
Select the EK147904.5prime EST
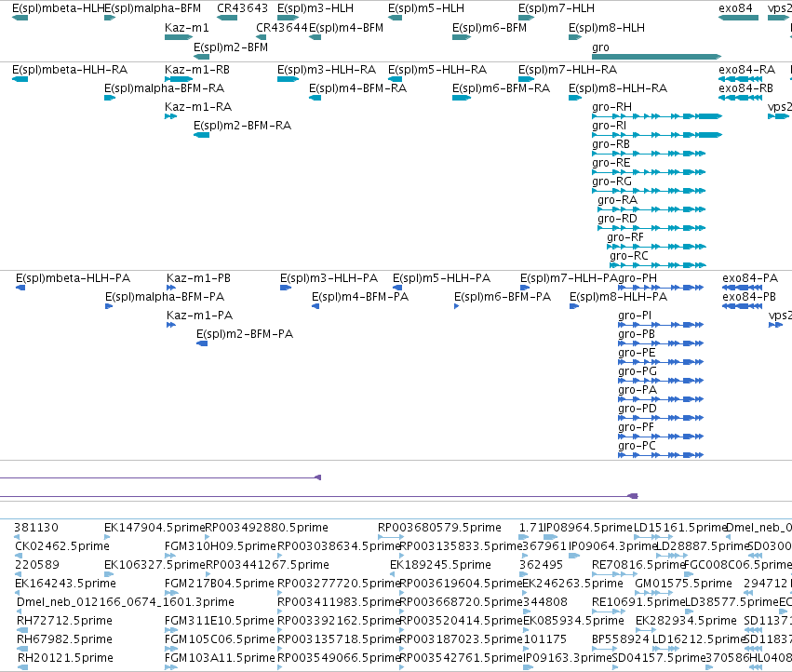pos(107,537)
